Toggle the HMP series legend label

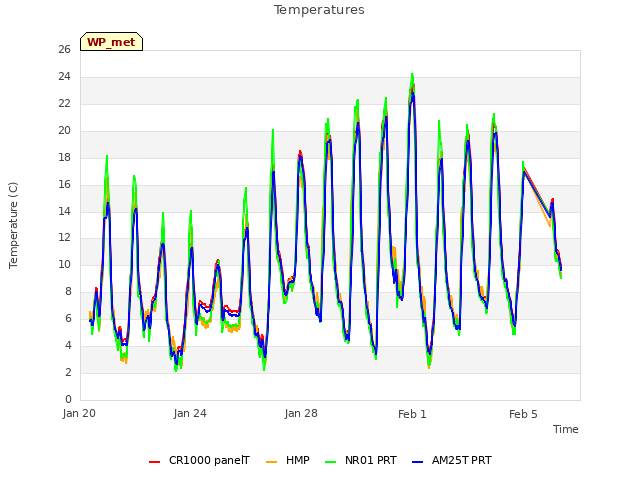(x=298, y=460)
